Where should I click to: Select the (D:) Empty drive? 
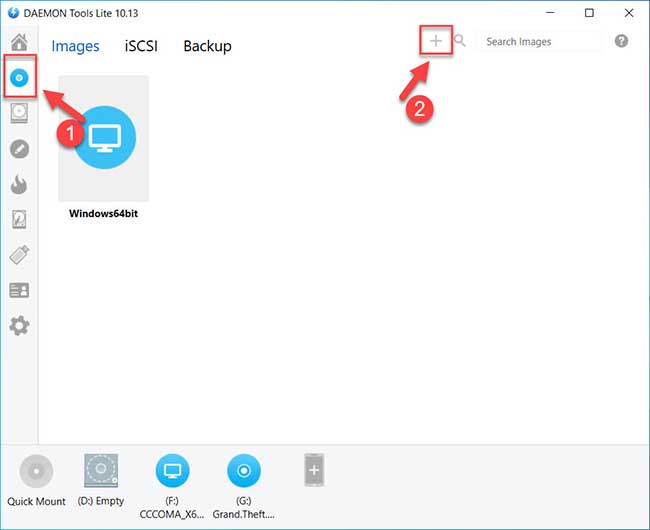(x=101, y=471)
